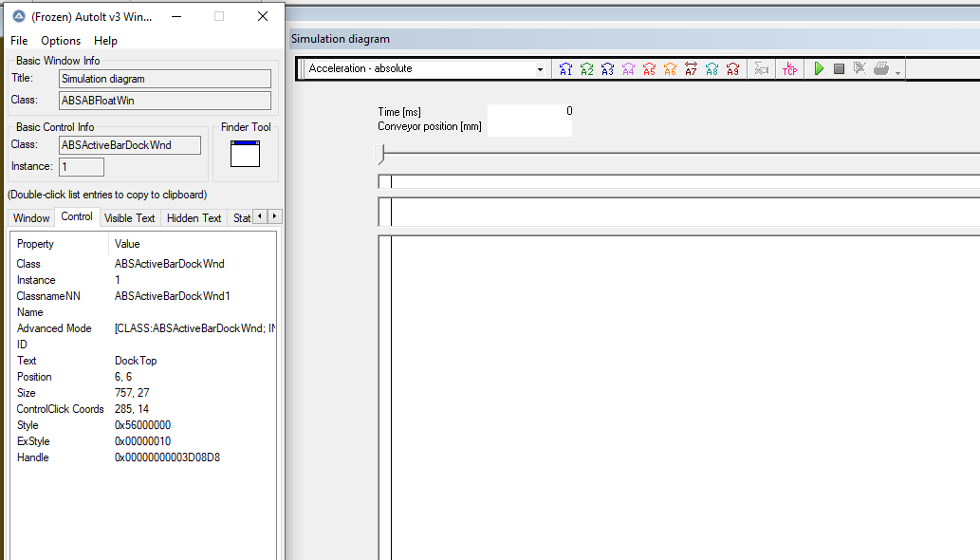
Task: Toggle axis A5 curve display
Action: 649,68
